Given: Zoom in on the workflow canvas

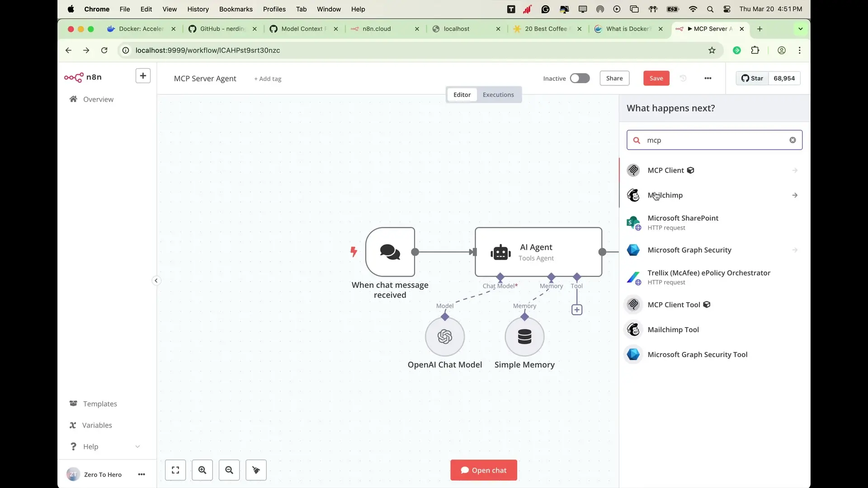Looking at the screenshot, I should click(203, 470).
